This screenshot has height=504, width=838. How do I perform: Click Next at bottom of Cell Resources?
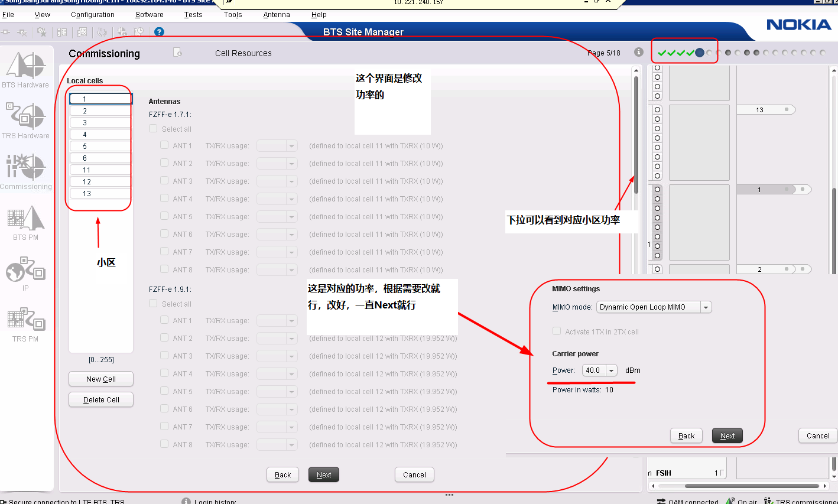point(324,474)
